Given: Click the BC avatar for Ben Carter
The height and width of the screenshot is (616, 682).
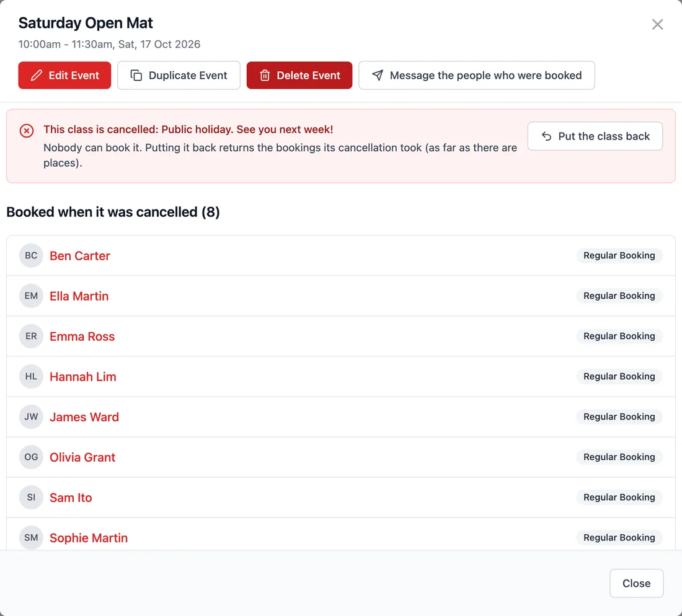Looking at the screenshot, I should click(31, 255).
